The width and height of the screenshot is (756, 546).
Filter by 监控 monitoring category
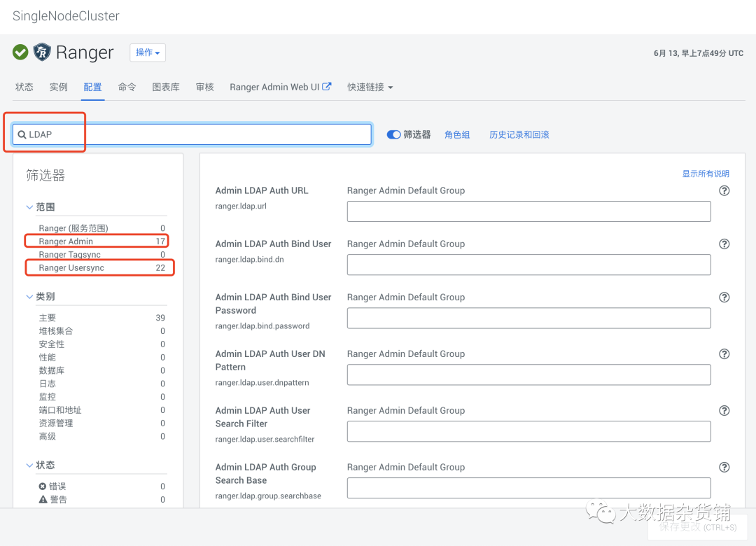tap(101, 396)
